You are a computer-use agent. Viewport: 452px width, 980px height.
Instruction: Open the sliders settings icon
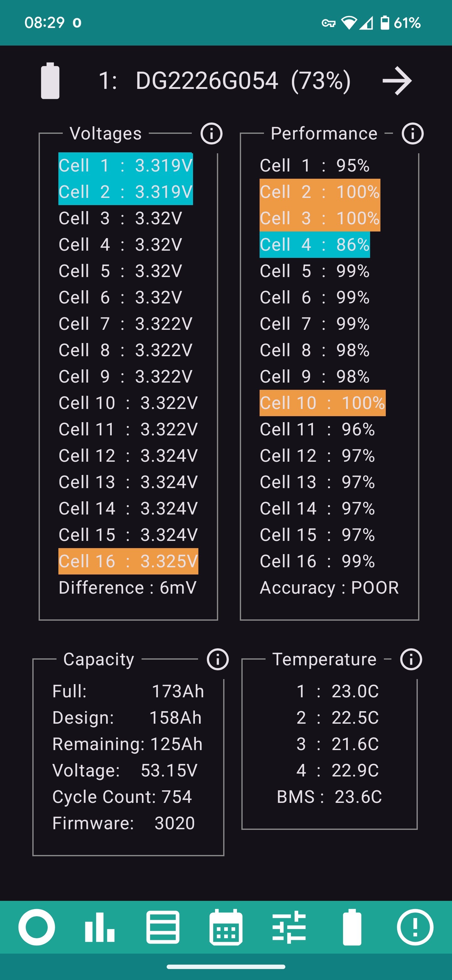(289, 927)
